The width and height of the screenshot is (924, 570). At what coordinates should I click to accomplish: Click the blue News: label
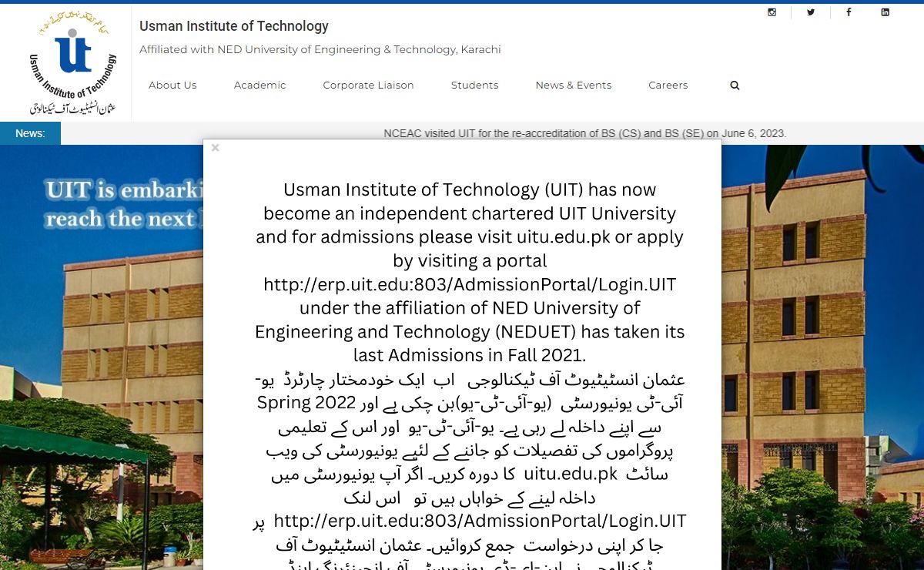pos(30,133)
